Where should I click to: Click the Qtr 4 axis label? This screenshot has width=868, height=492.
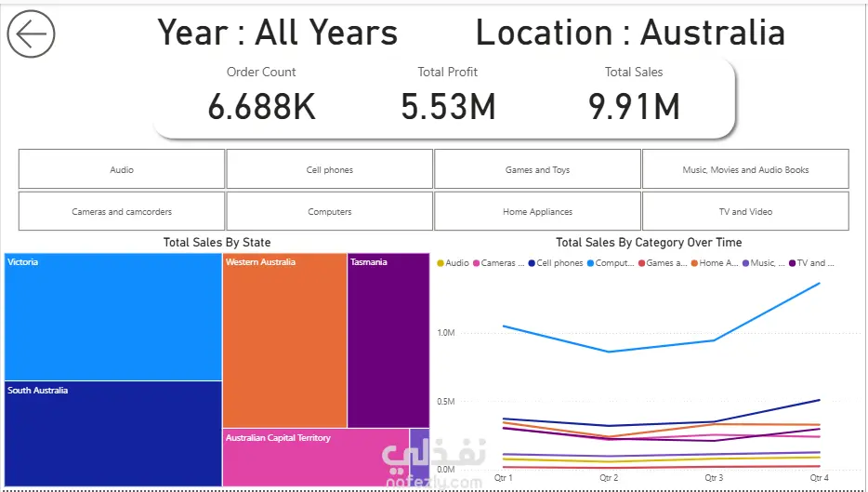[x=820, y=478]
